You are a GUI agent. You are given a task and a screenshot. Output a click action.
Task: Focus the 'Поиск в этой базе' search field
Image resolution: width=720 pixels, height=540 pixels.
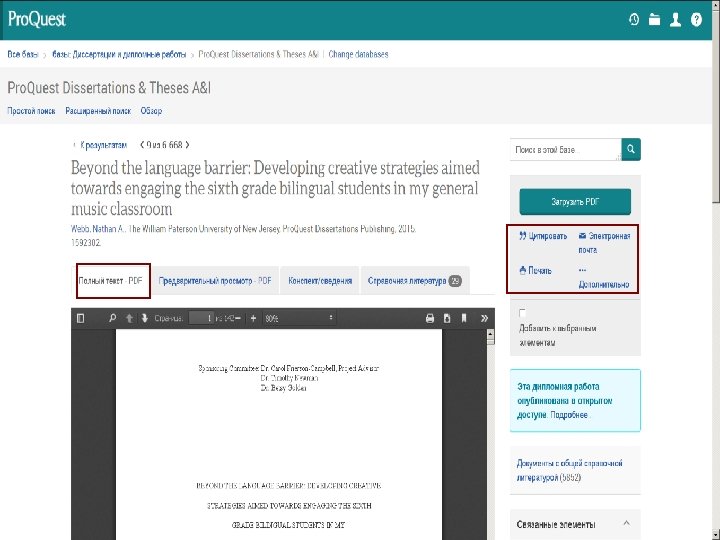566,150
